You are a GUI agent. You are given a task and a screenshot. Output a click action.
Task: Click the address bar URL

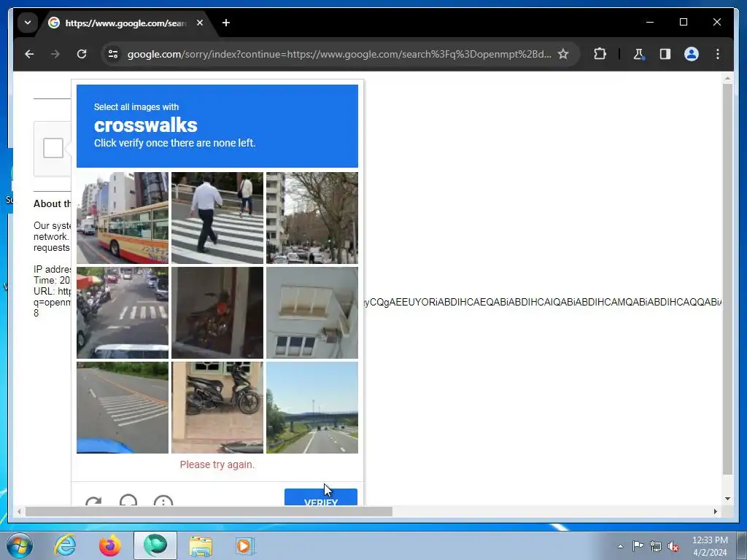[x=339, y=54]
